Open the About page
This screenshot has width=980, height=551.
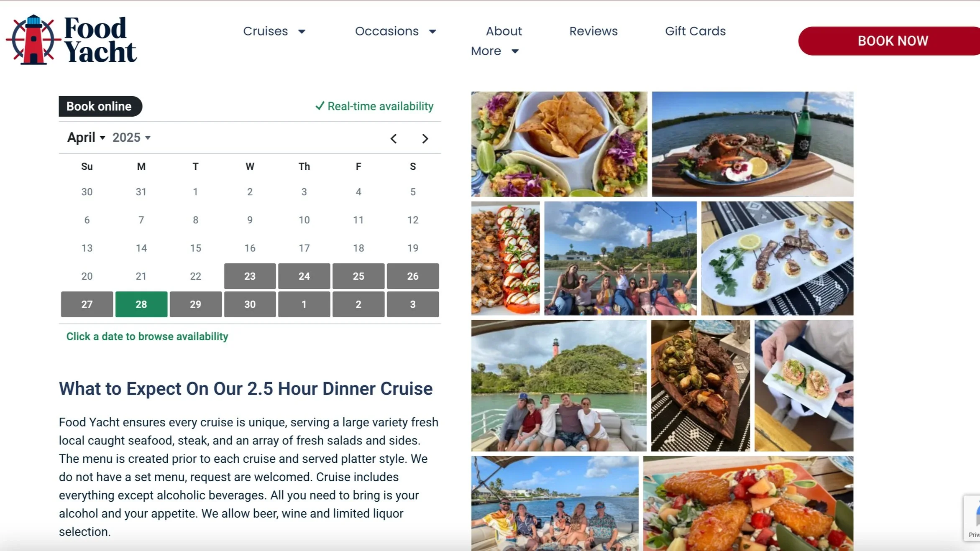tap(504, 31)
